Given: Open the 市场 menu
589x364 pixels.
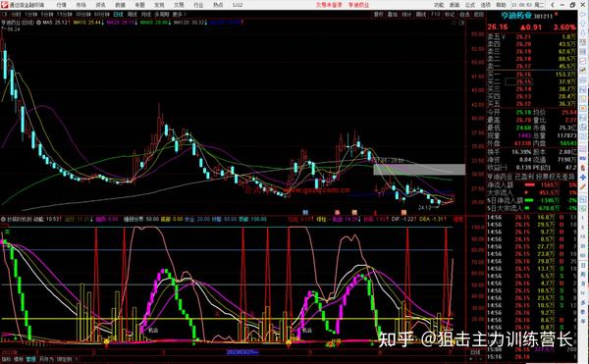Looking at the screenshot, I should pos(80,5).
